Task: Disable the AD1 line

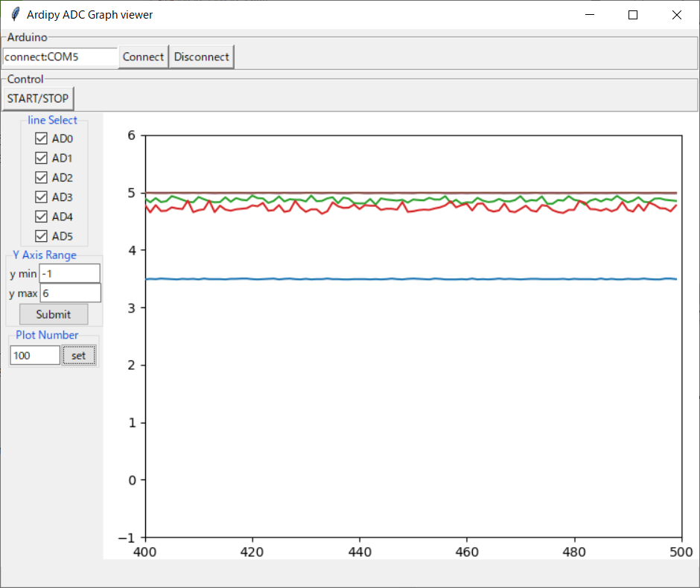Action: pos(41,157)
